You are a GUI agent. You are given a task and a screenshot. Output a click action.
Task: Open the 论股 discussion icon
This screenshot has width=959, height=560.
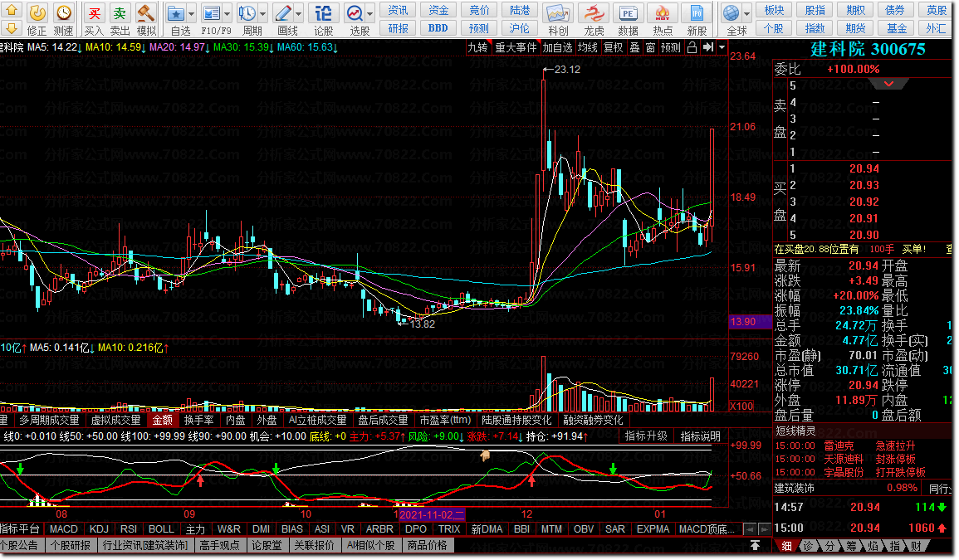tap(323, 12)
